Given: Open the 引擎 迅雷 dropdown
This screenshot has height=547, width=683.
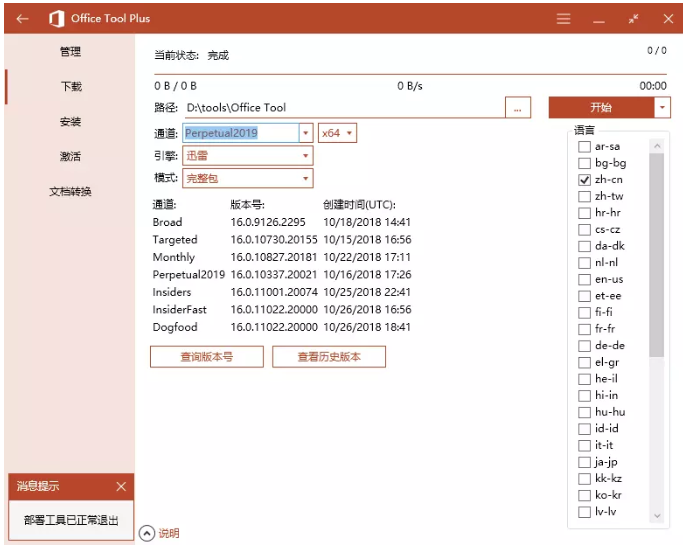Looking at the screenshot, I should click(247, 155).
